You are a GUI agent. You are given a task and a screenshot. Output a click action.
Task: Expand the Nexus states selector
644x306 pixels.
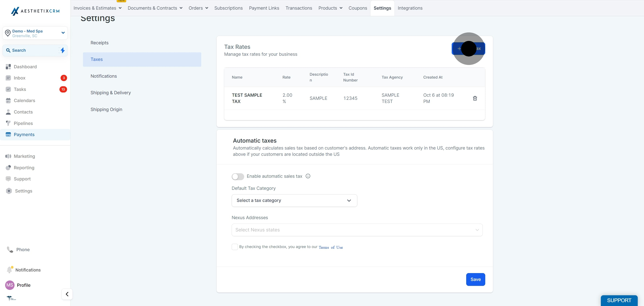[357, 230]
